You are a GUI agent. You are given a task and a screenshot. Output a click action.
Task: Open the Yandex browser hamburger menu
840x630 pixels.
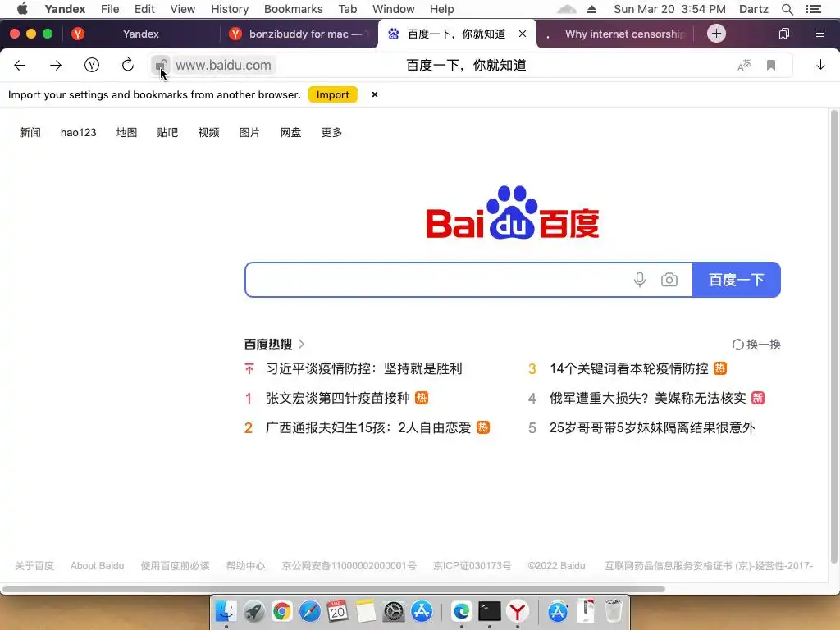[x=819, y=34]
